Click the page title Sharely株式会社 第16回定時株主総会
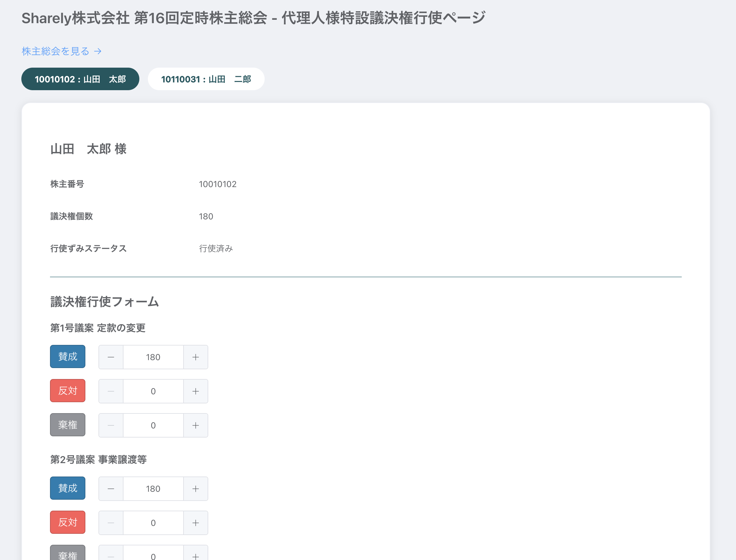 (x=145, y=18)
